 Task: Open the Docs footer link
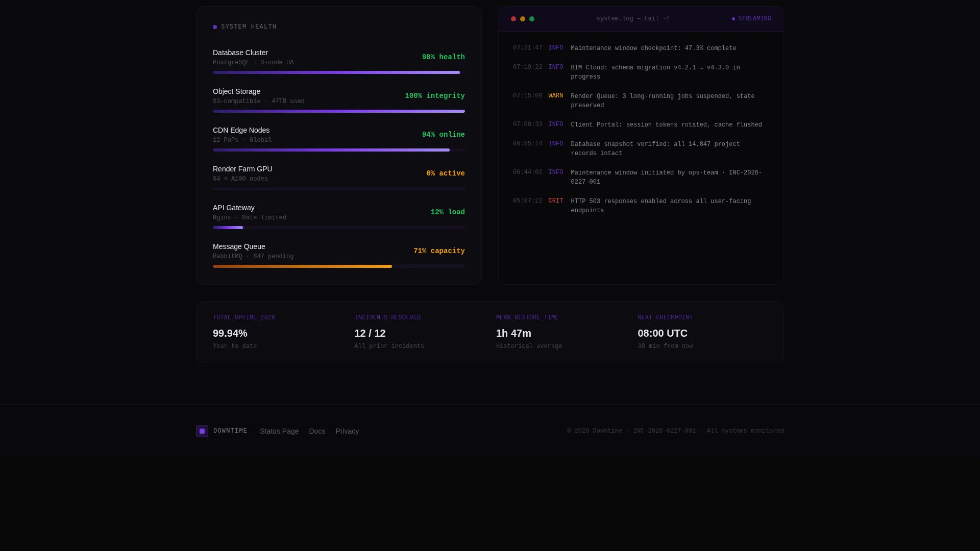317,431
